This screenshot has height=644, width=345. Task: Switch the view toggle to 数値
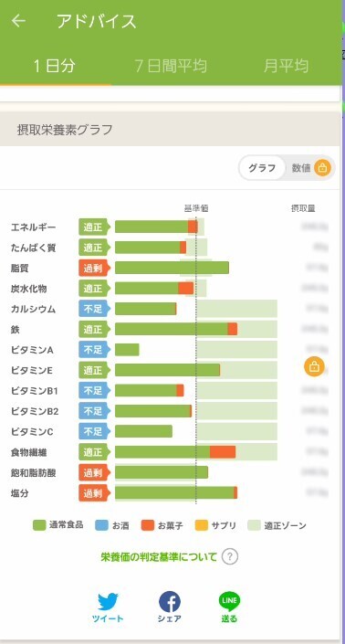point(301,167)
